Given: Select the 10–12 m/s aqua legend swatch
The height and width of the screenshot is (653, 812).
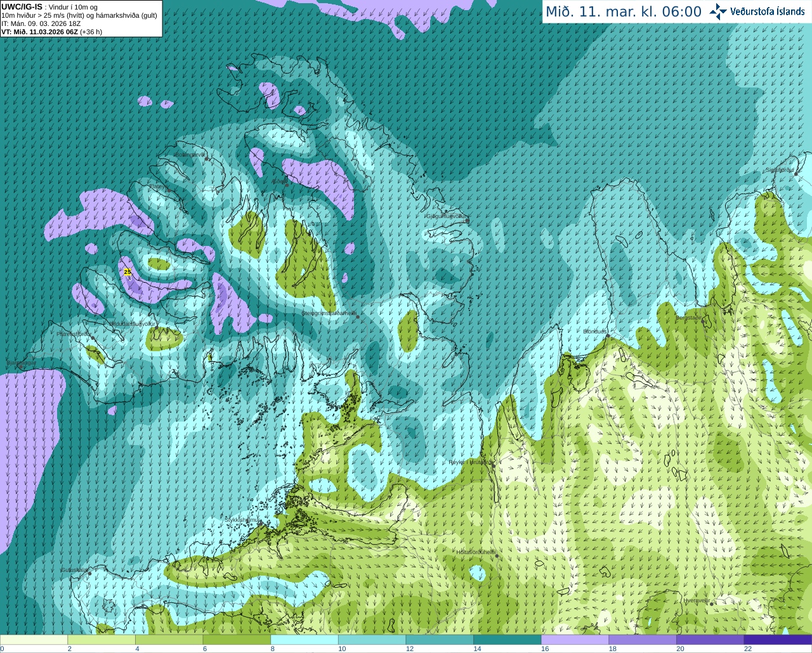Looking at the screenshot, I should pos(372,640).
